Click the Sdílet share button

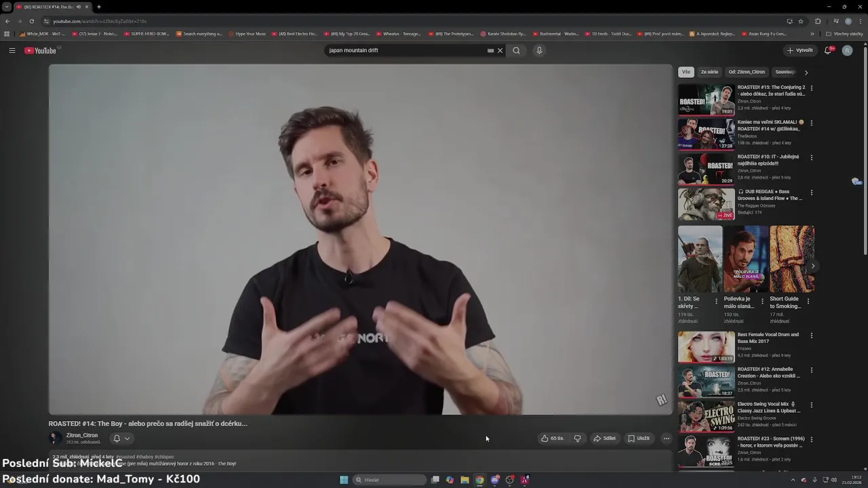click(x=604, y=439)
